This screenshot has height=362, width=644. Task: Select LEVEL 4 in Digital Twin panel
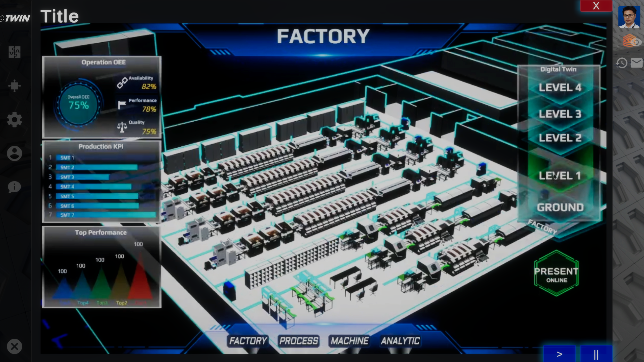click(560, 88)
